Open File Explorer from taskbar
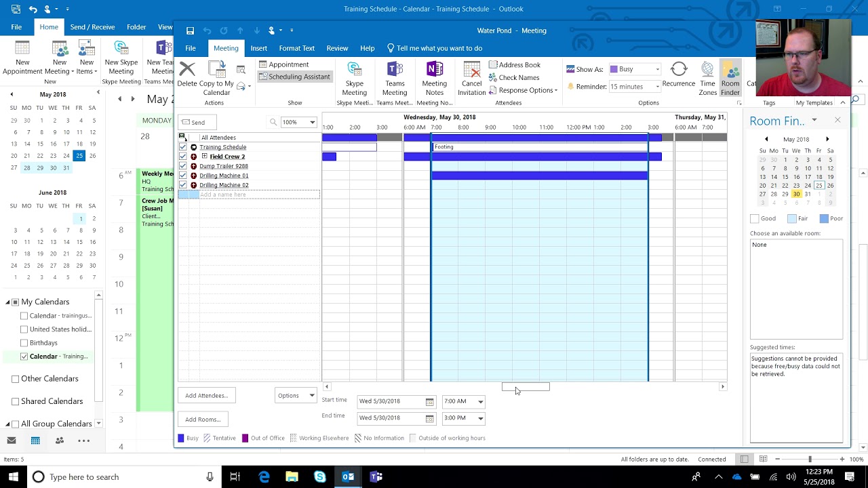Image resolution: width=868 pixels, height=488 pixels. [292, 476]
